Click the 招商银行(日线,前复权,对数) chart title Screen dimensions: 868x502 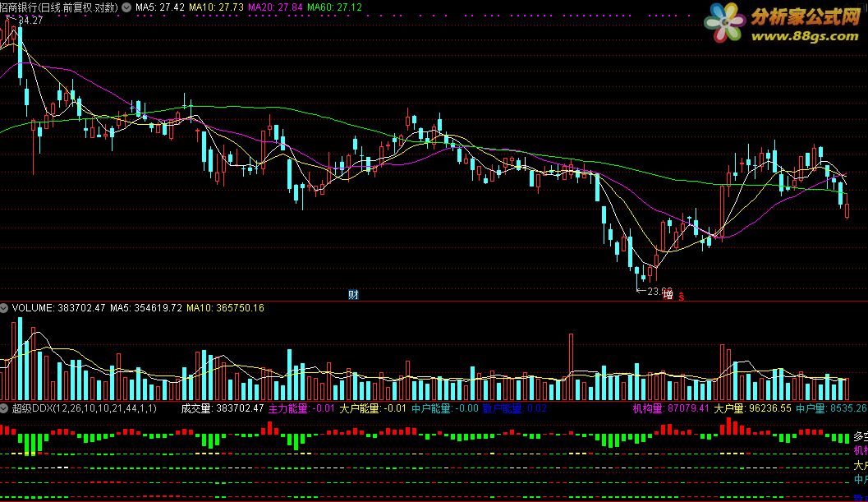(x=59, y=7)
